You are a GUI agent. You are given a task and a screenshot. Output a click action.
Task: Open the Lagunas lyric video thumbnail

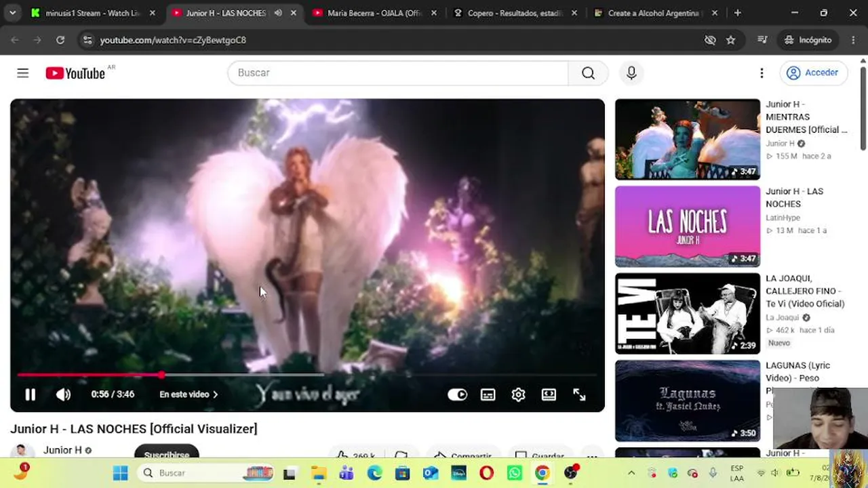click(x=688, y=401)
